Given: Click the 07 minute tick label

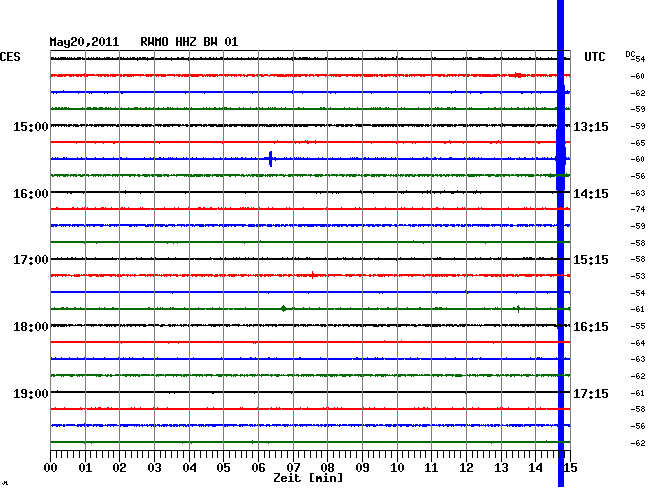Looking at the screenshot, I should tap(293, 468).
